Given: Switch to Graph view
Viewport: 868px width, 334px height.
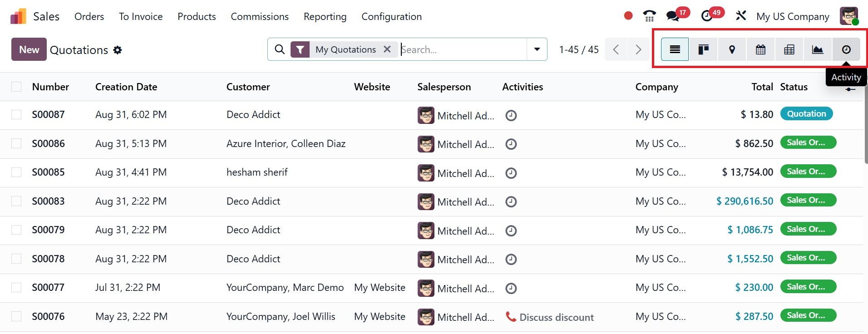Looking at the screenshot, I should click(x=818, y=49).
